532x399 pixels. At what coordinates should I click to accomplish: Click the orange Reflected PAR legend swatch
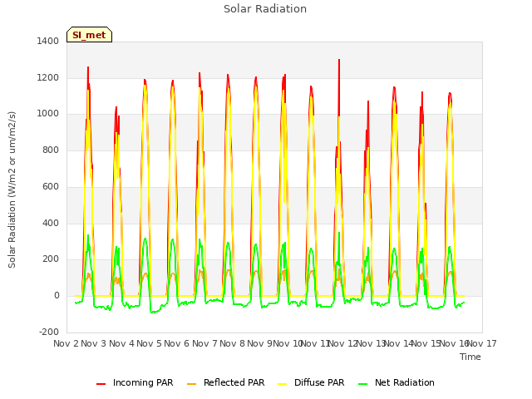[192, 384]
